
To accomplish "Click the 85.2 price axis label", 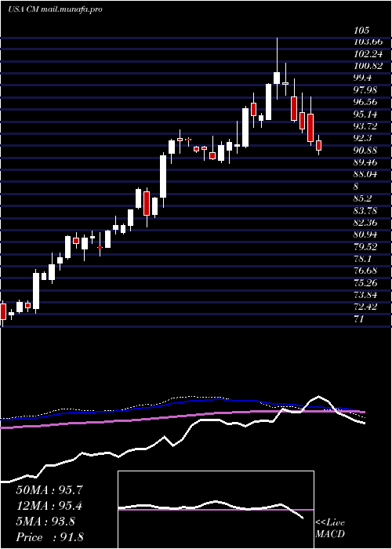I will coord(363,198).
